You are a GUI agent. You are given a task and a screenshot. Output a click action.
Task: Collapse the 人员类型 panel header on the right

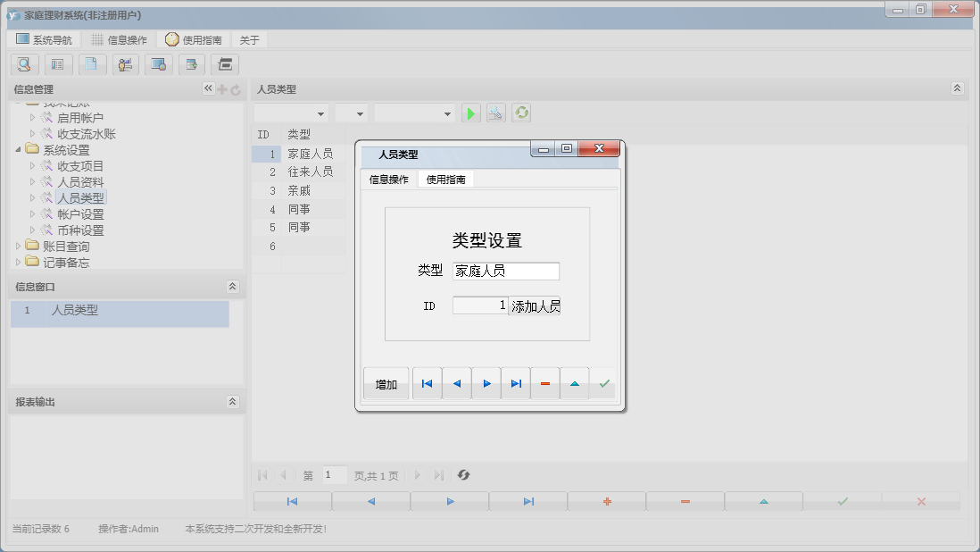pyautogui.click(x=957, y=88)
